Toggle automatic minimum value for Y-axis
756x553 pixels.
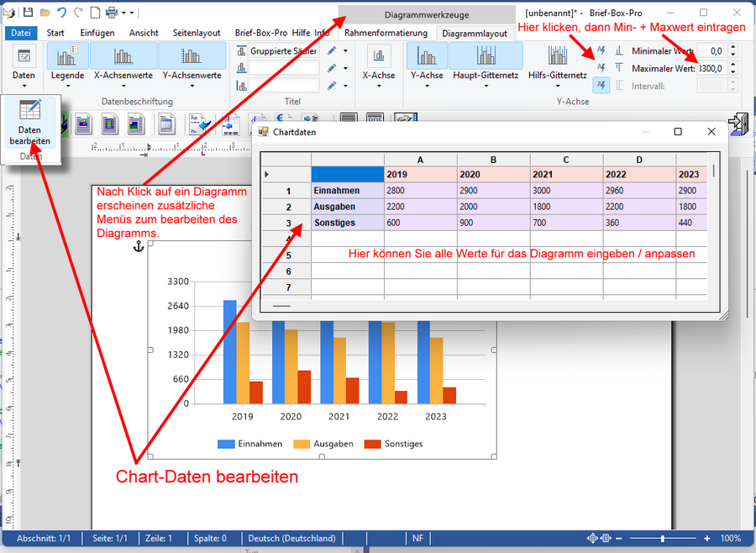point(601,51)
